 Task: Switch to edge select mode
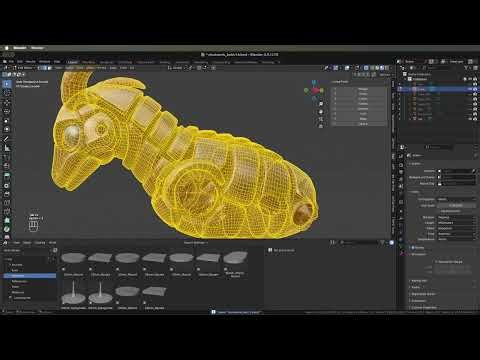pyautogui.click(x=45, y=68)
